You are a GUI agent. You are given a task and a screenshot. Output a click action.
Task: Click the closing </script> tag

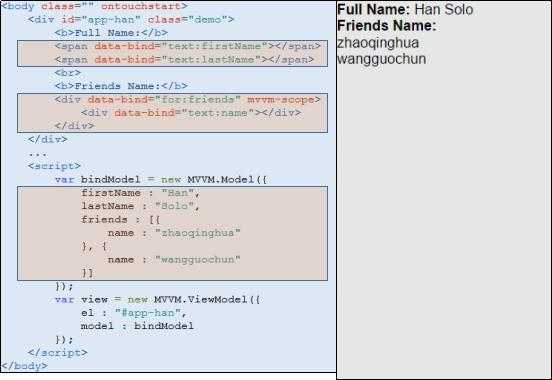pyautogui.click(x=58, y=353)
